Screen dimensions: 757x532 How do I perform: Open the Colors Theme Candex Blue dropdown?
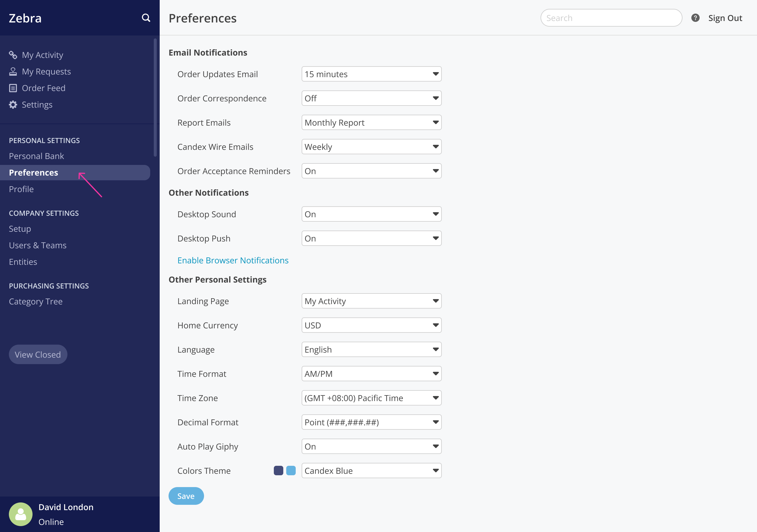point(371,470)
